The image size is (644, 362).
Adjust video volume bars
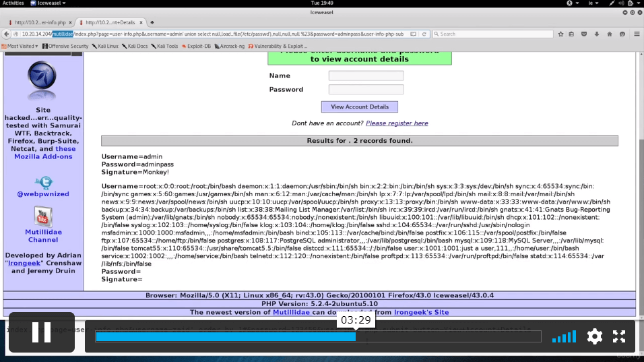pyautogui.click(x=564, y=336)
